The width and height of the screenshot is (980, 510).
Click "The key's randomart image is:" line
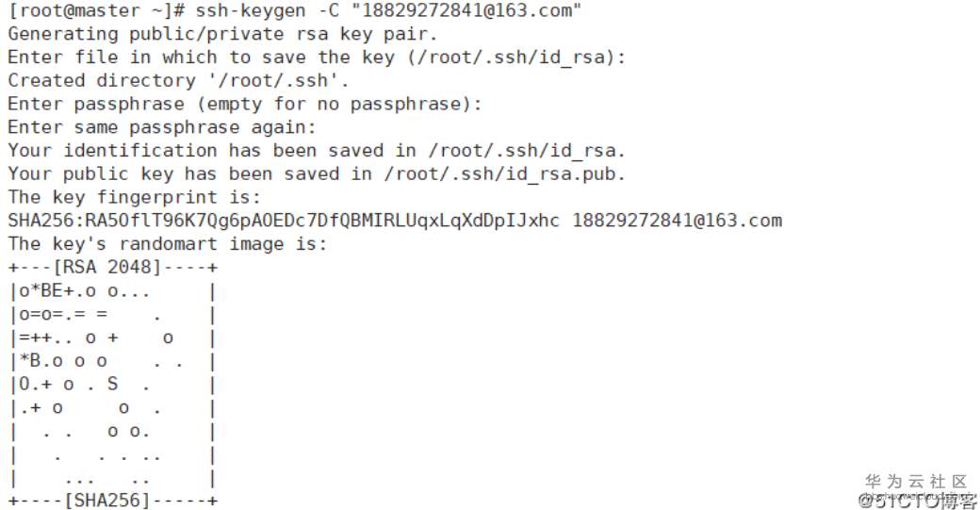(168, 244)
